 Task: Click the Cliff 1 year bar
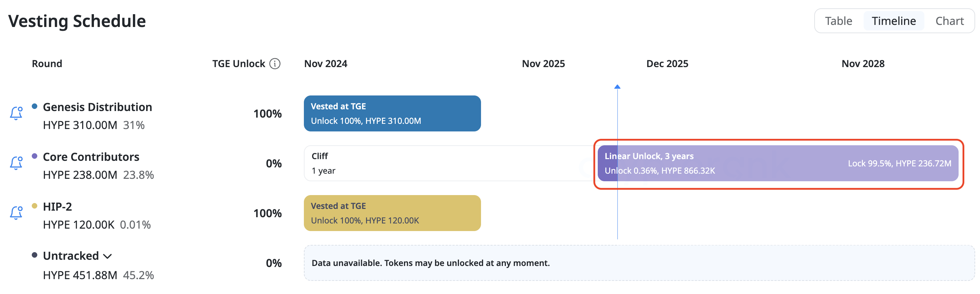coord(449,163)
